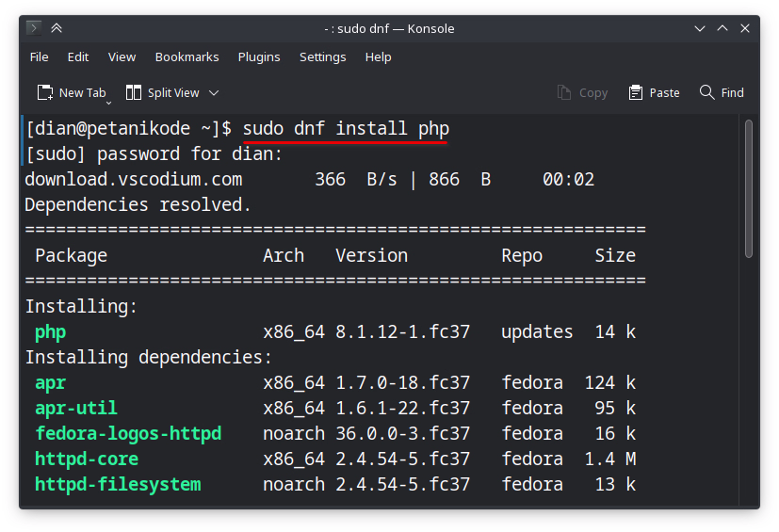Click the '[dian@petanikode ~]$' prompt

point(128,129)
